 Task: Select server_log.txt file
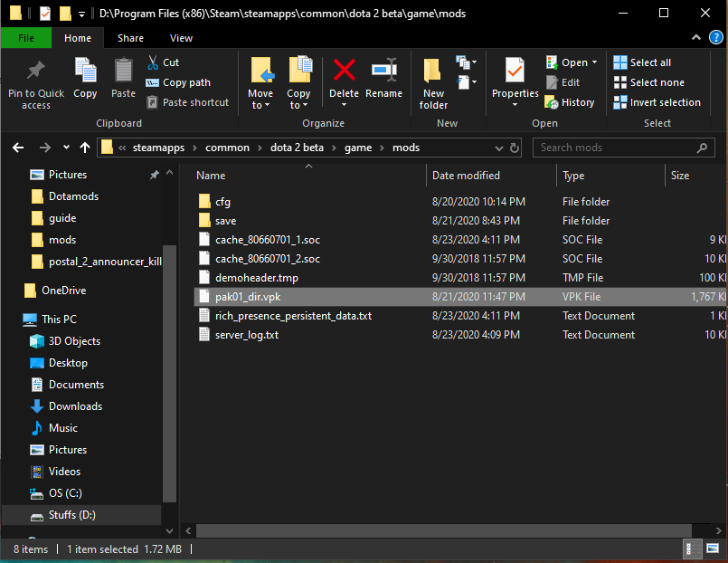pyautogui.click(x=459, y=335)
